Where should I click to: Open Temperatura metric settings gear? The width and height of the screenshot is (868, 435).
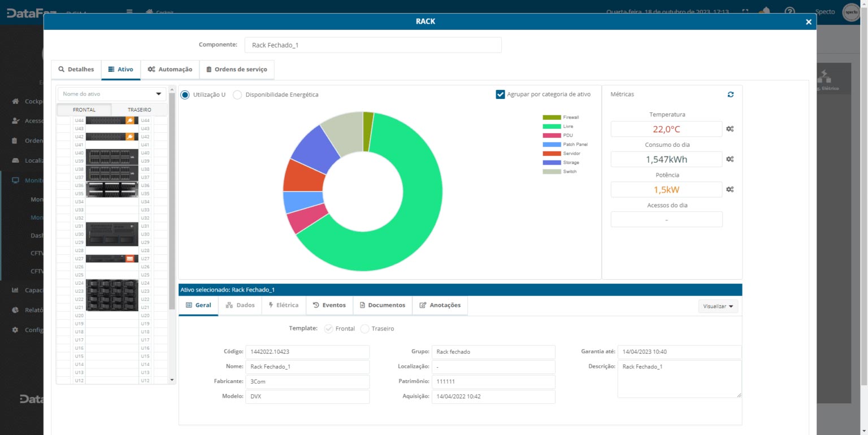[730, 129]
